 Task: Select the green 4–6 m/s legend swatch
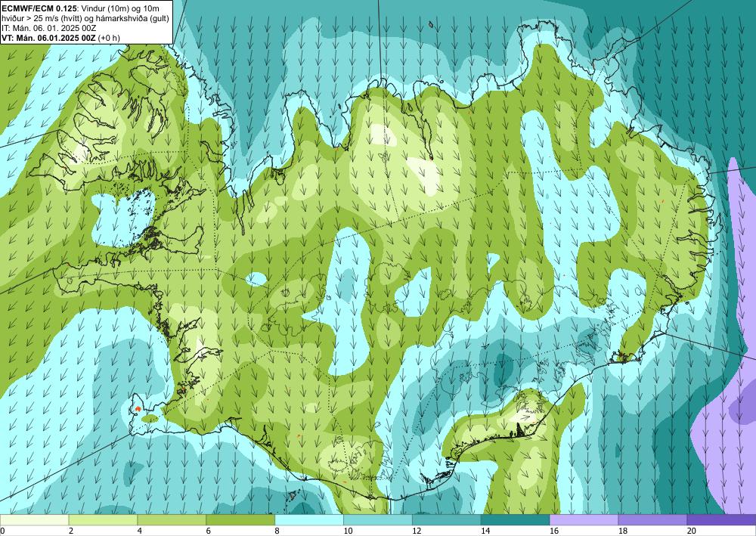tap(172, 519)
